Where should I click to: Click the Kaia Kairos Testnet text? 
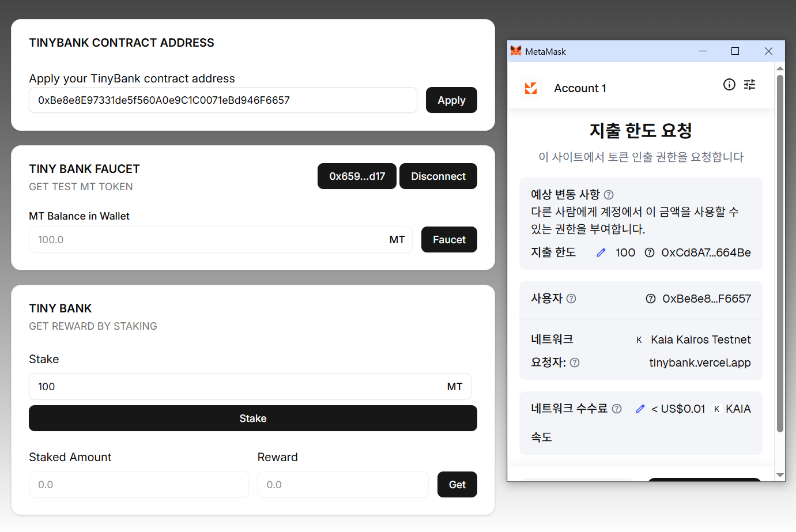(x=701, y=339)
